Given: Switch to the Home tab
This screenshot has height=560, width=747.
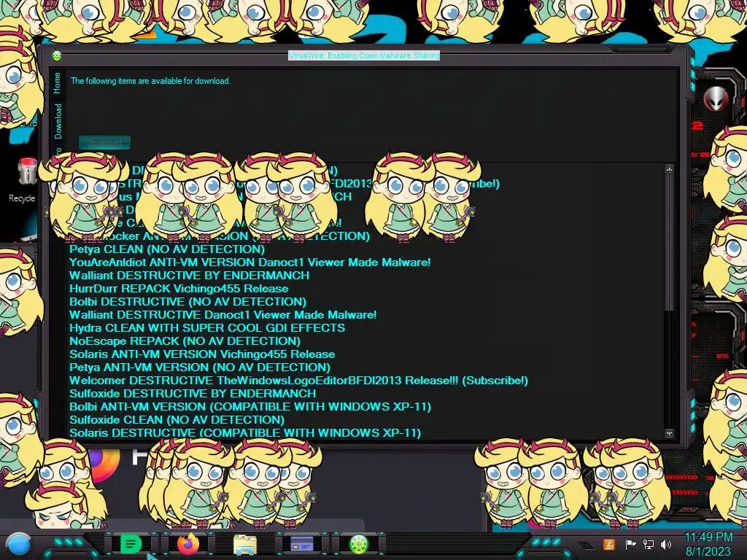Looking at the screenshot, I should (x=57, y=83).
